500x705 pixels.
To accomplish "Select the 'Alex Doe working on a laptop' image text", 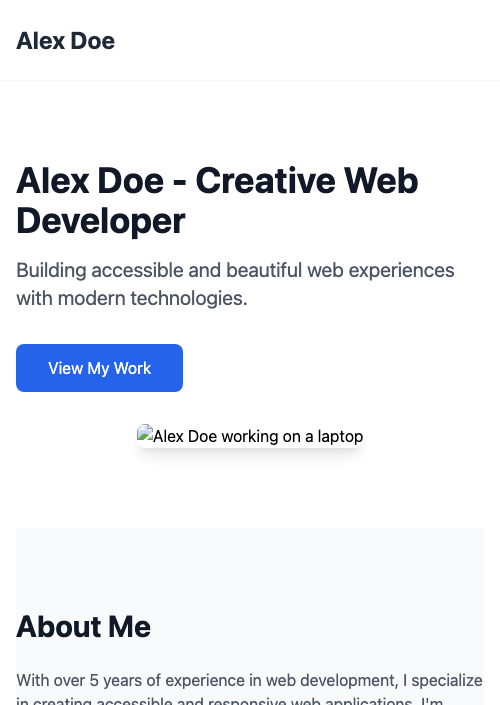I will coord(258,436).
